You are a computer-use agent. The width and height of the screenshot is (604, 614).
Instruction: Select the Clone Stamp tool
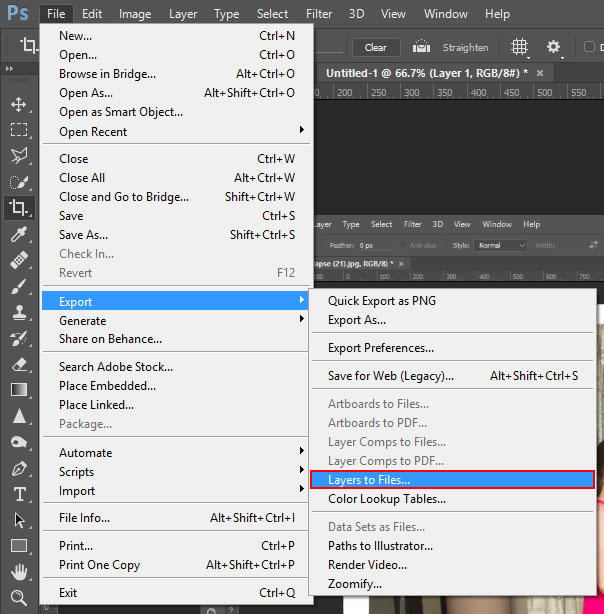(18, 312)
